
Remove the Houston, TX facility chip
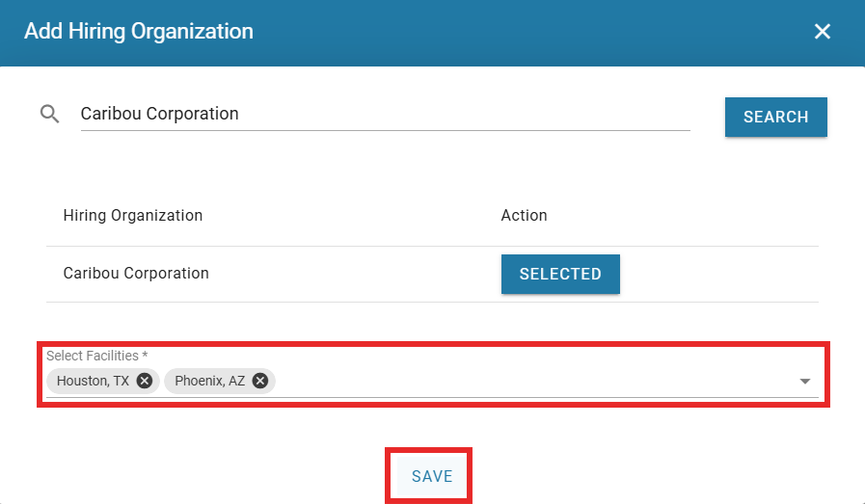(x=145, y=381)
